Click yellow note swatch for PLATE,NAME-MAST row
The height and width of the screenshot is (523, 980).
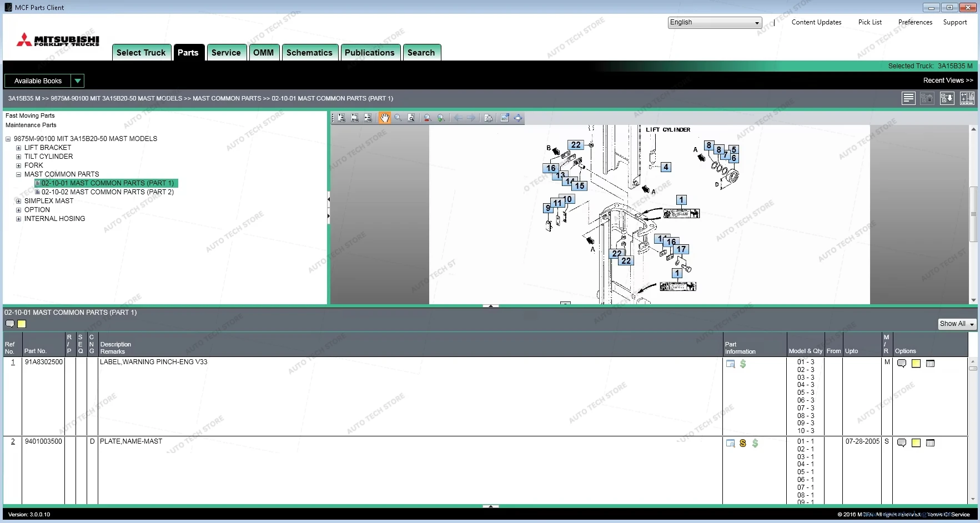(916, 443)
